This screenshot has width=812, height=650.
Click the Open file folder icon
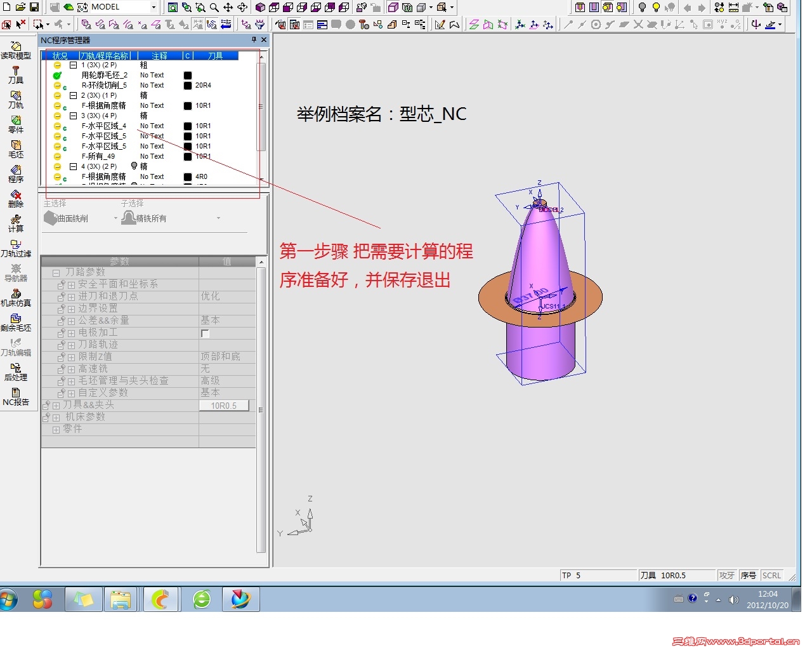20,7
